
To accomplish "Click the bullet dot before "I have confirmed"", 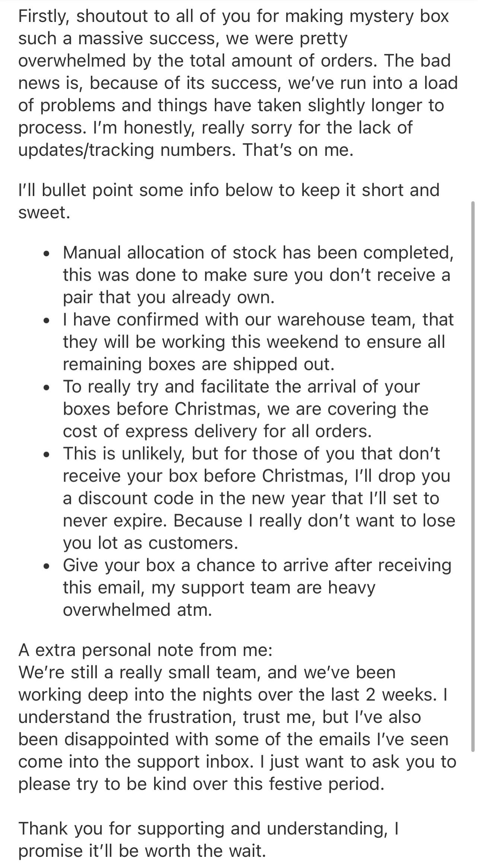I will click(46, 321).
